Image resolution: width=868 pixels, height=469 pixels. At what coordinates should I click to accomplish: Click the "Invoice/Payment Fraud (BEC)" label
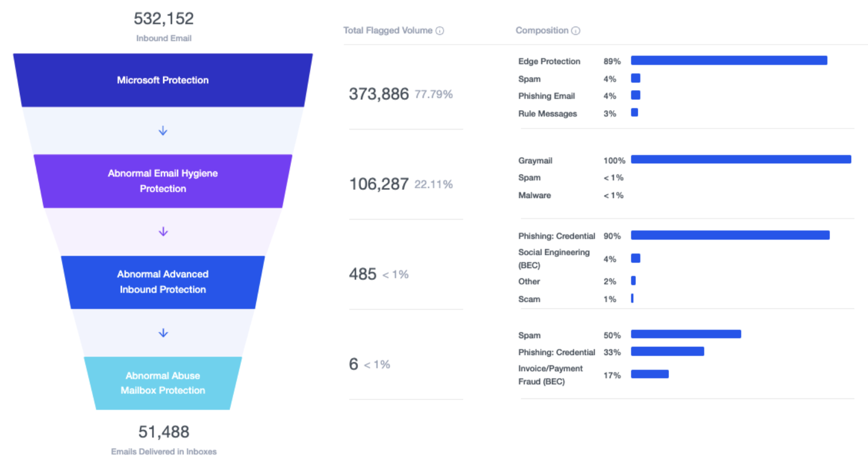tap(550, 375)
